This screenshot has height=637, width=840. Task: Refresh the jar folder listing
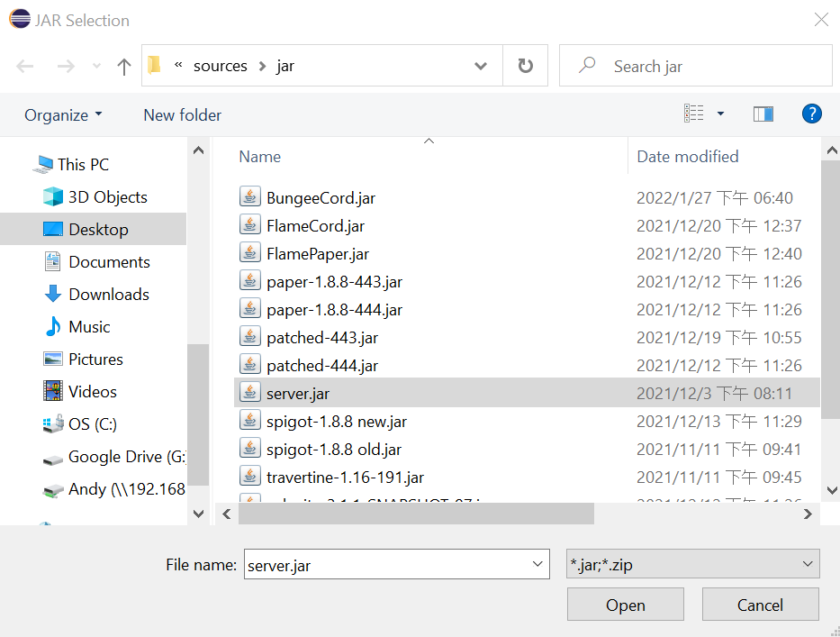[x=526, y=66]
